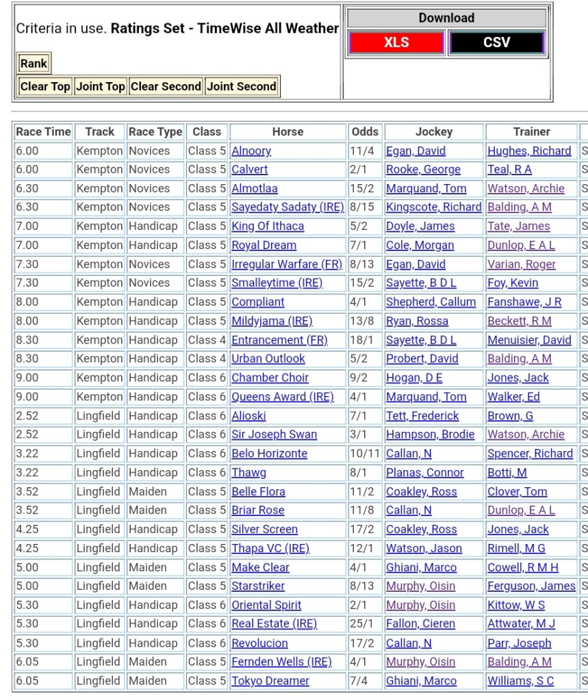Open the horse Urban Outlook link
Image resolution: width=588 pixels, height=700 pixels.
pos(268,359)
